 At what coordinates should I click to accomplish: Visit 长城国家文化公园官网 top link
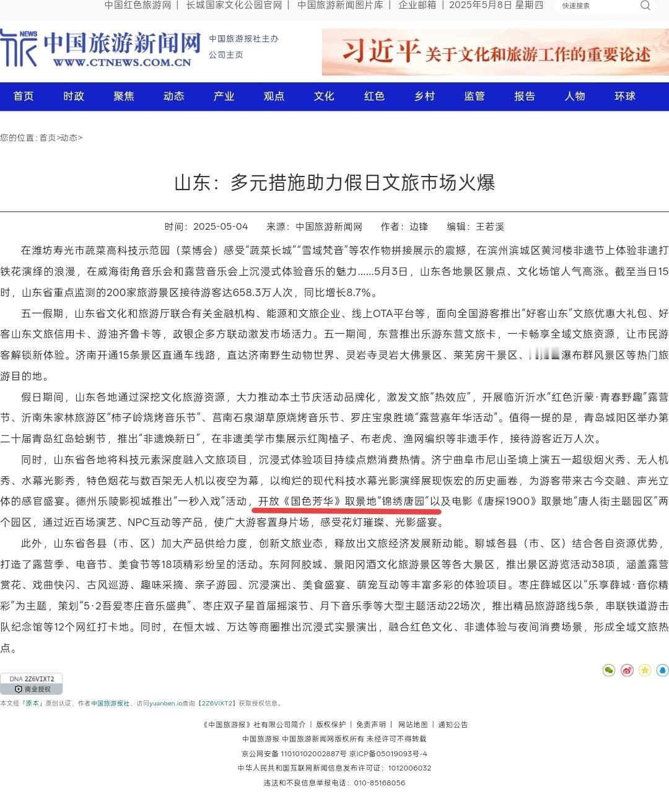click(x=234, y=5)
